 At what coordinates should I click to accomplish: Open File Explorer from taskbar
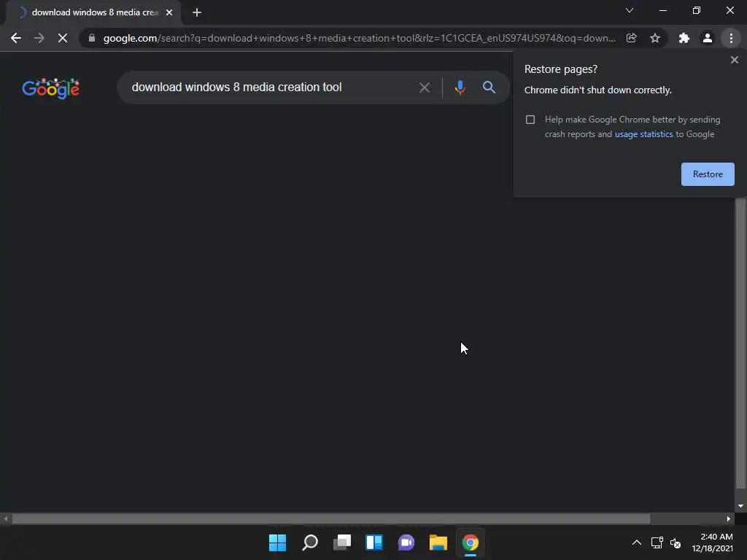point(438,542)
